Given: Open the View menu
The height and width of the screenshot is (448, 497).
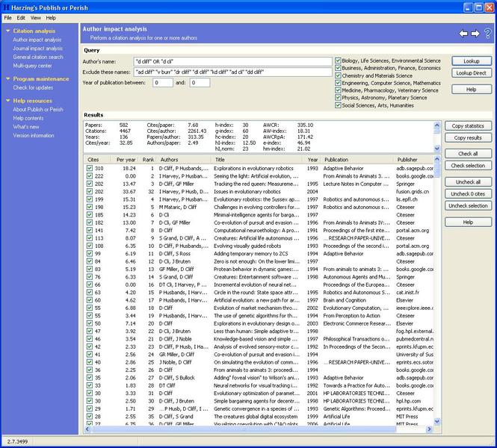Looking at the screenshot, I should (x=36, y=18).
